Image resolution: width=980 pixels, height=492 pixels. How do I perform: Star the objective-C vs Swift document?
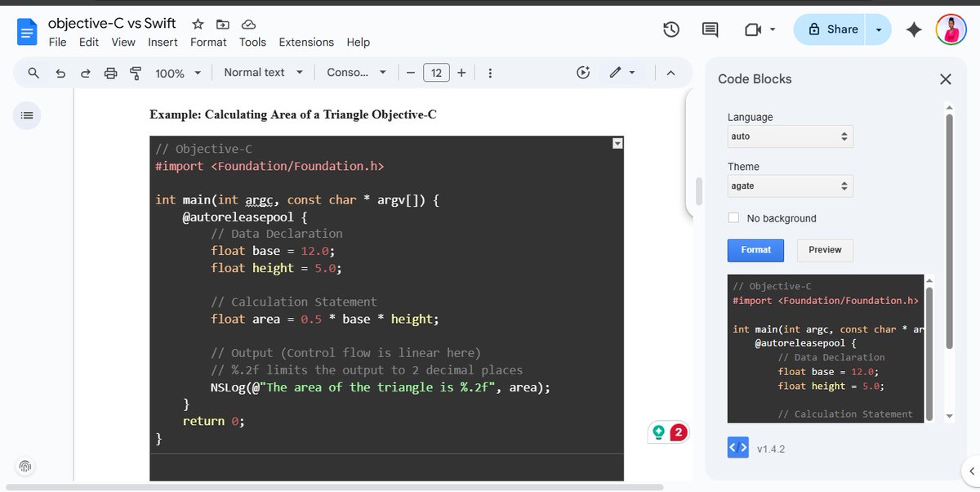(x=198, y=25)
